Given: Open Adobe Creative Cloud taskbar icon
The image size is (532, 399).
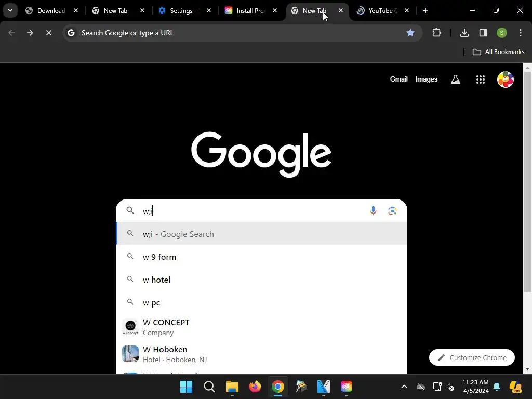Looking at the screenshot, I should coord(346,387).
